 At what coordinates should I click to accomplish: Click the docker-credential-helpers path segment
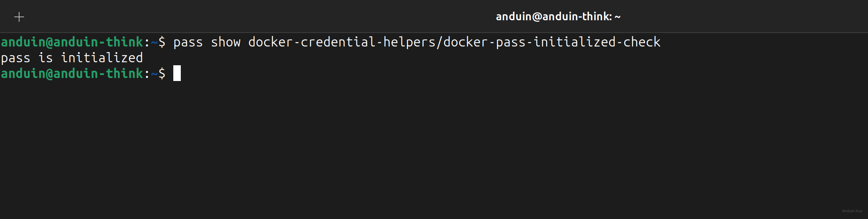[x=341, y=42]
